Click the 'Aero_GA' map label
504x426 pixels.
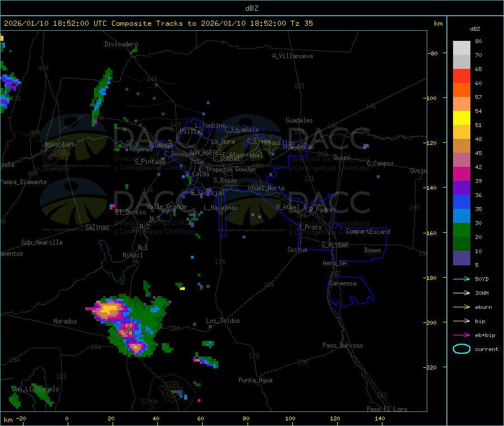(334, 263)
